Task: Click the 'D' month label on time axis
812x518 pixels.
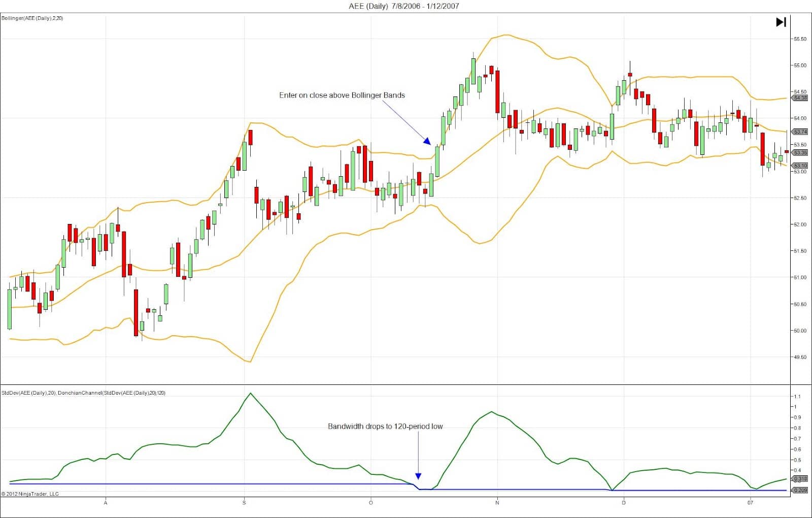Action: tap(624, 503)
